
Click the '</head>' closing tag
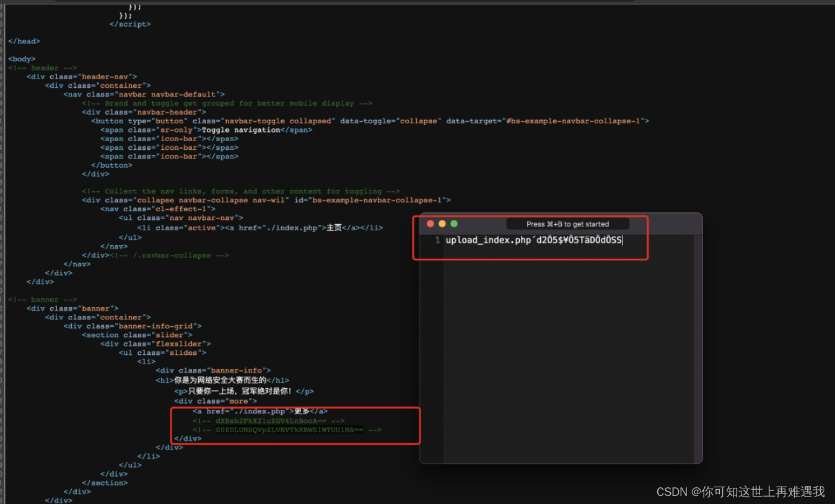(x=24, y=41)
